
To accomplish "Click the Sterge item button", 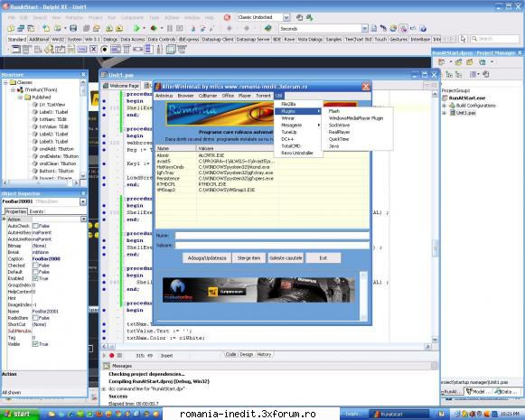I will pos(248,258).
